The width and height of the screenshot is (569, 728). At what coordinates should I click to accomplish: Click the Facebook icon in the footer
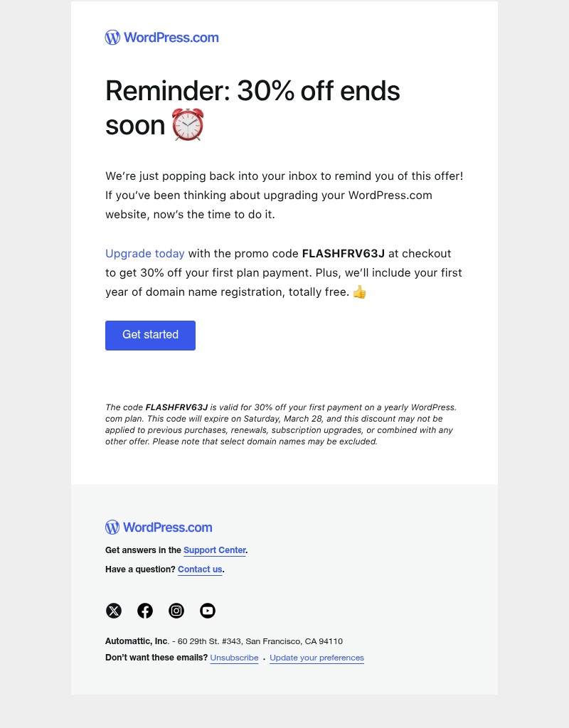tap(145, 611)
